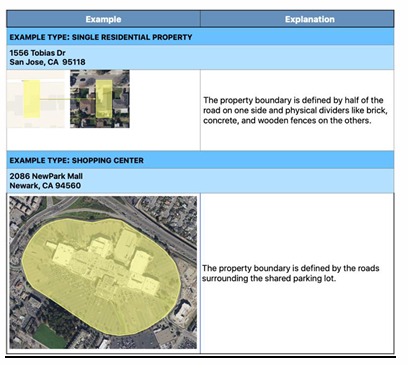Image resolution: width=408 pixels, height=365 pixels.
Task: Click the shopping center boundary explanation text
Action: (x=291, y=273)
